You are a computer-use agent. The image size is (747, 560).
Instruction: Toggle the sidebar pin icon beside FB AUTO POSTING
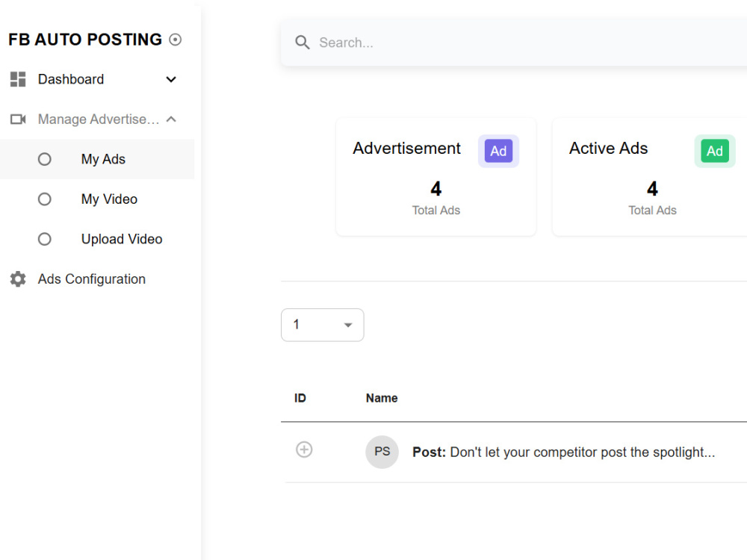pyautogui.click(x=176, y=40)
